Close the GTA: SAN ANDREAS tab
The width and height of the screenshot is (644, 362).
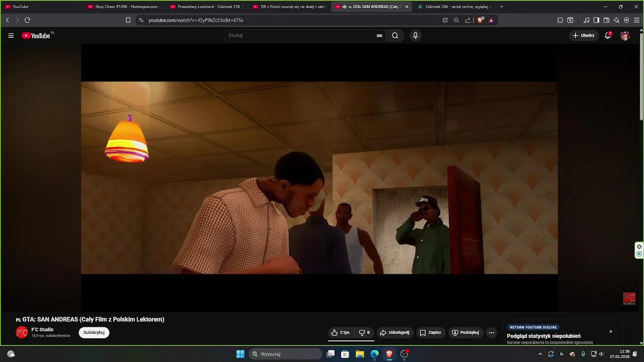coord(407,7)
